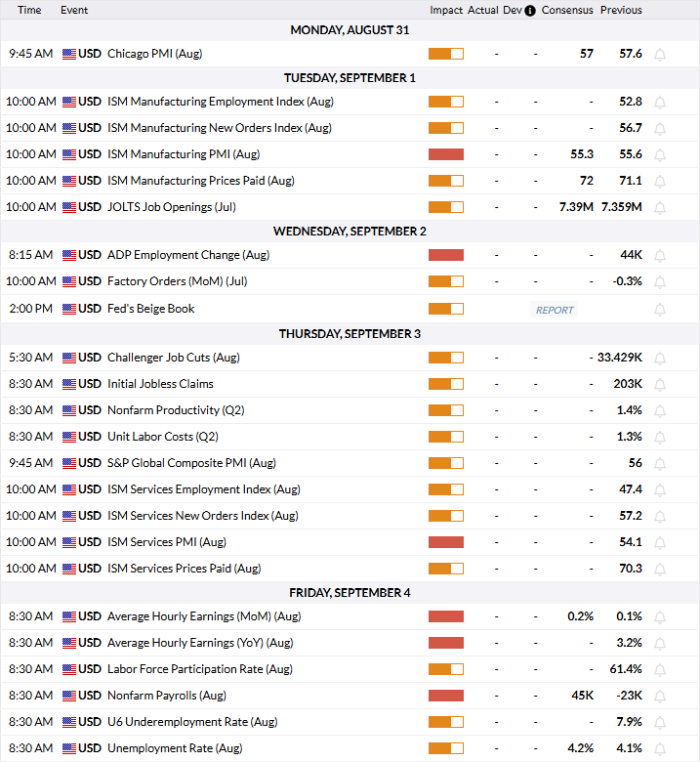Click the FRIDAY, SEPTEMBER 4 date header
This screenshot has height=762, width=700.
click(350, 593)
